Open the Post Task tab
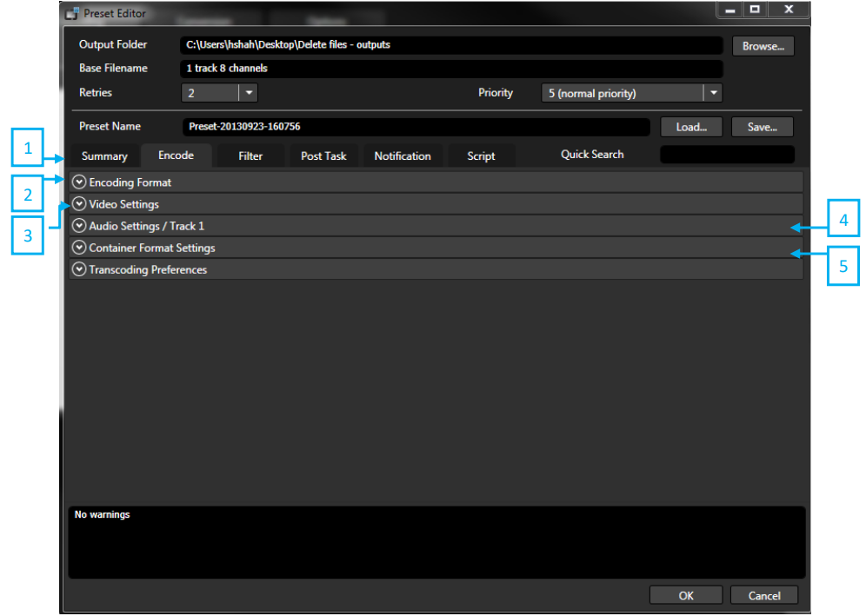 [323, 156]
